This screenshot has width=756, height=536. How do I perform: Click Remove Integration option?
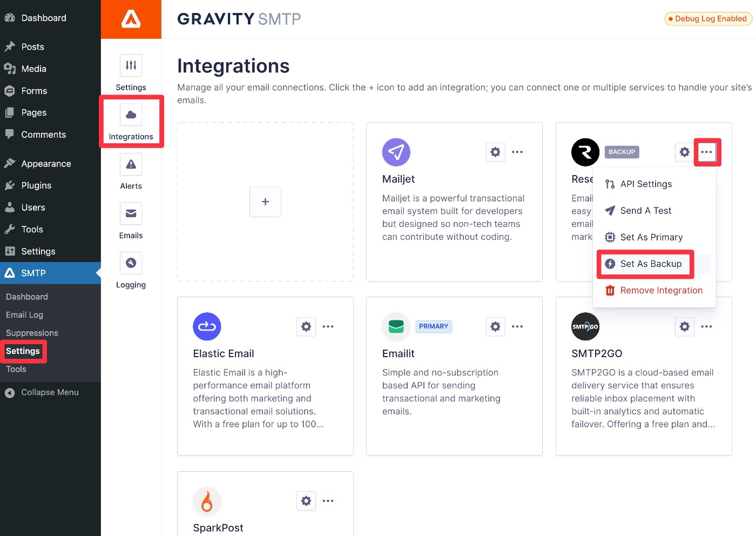(661, 291)
